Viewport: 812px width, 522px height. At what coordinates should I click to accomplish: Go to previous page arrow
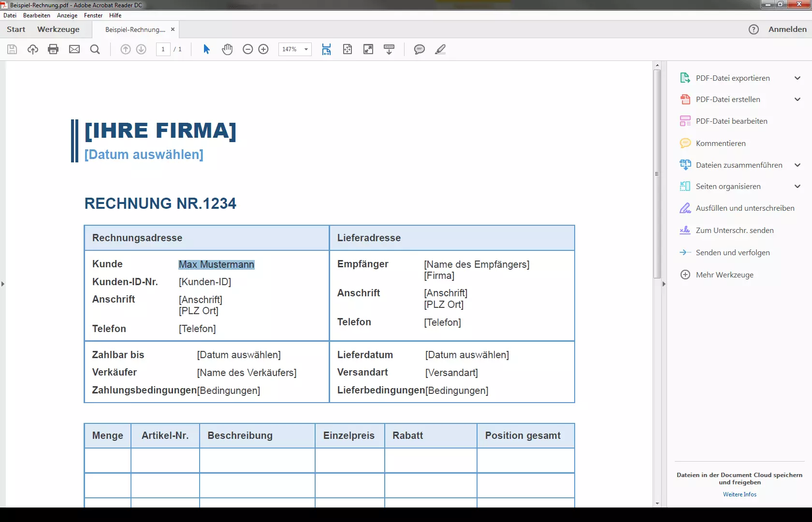point(126,49)
